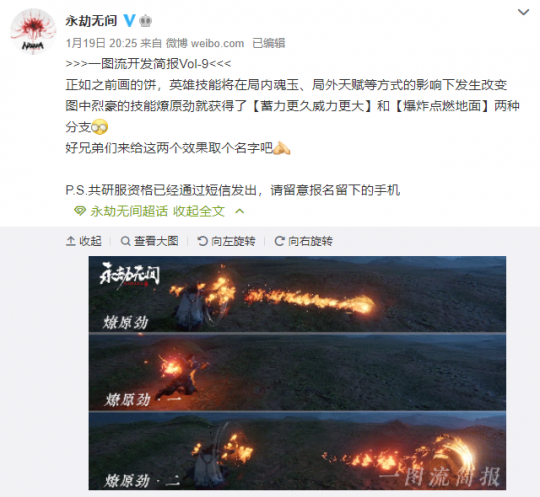The height and width of the screenshot is (497, 540).
Task: Rotate image left with 向左旋转
Action: [227, 241]
